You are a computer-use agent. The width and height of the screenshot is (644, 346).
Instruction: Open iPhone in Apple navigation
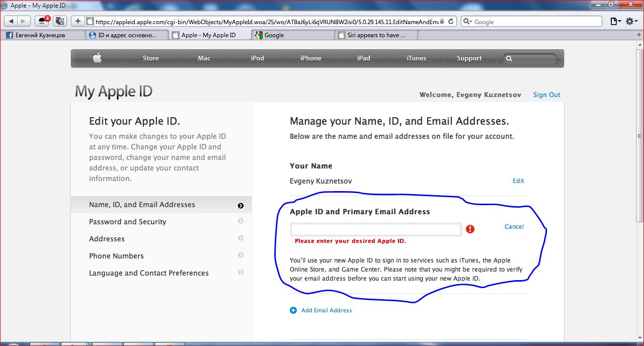[x=311, y=58]
